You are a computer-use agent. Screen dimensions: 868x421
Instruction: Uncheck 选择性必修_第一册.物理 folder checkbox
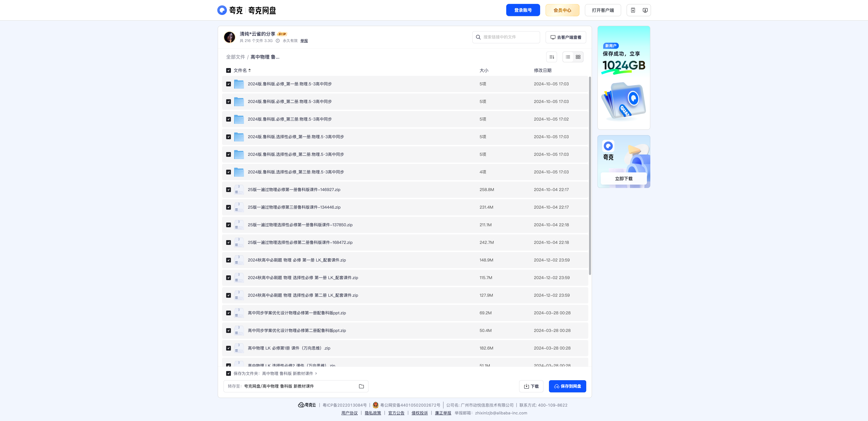(229, 137)
